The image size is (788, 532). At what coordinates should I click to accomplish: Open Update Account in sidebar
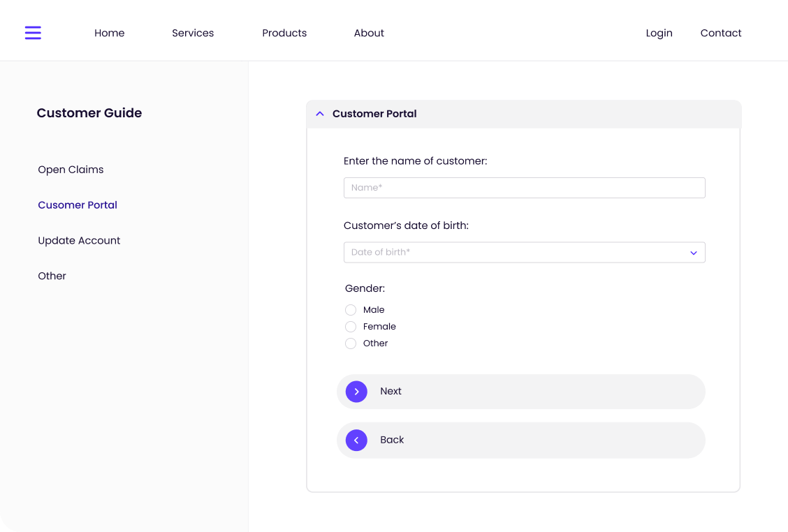(x=79, y=241)
